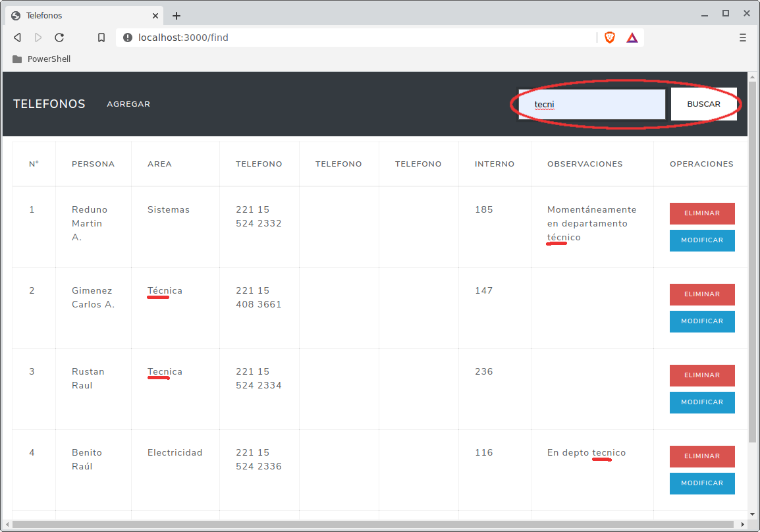Open the Brave Shields lion icon
Screen dimensions: 760x532
(610, 38)
